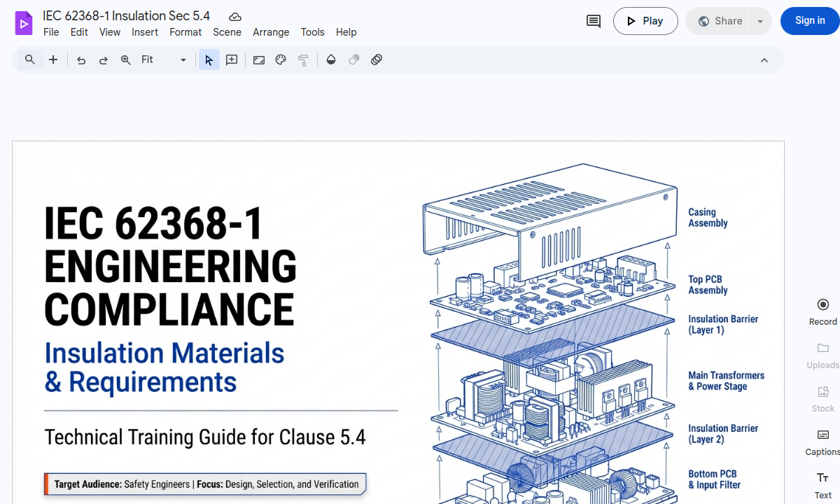The width and height of the screenshot is (840, 504).
Task: Click the document title IEC 62368-1
Action: [127, 16]
